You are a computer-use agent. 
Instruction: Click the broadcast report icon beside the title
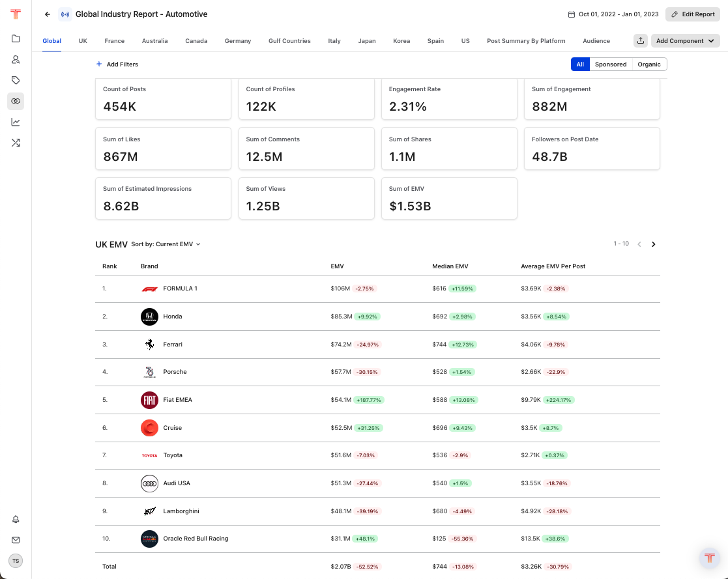point(65,14)
